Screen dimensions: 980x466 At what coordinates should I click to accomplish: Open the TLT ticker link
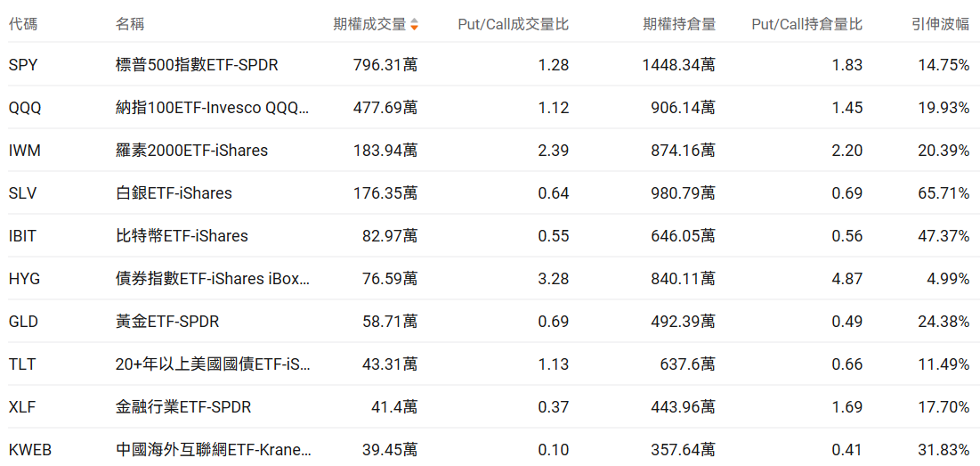click(21, 364)
